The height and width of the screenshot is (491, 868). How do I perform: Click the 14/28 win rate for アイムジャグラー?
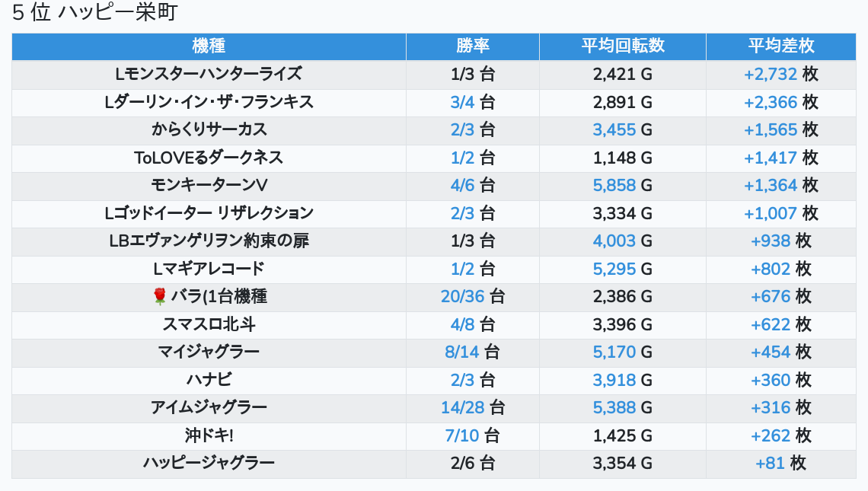[463, 408]
